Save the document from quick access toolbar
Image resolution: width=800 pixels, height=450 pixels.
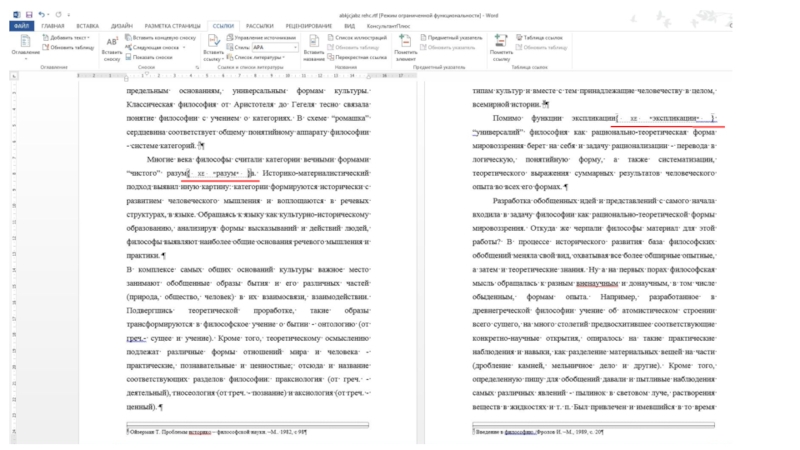coord(29,15)
